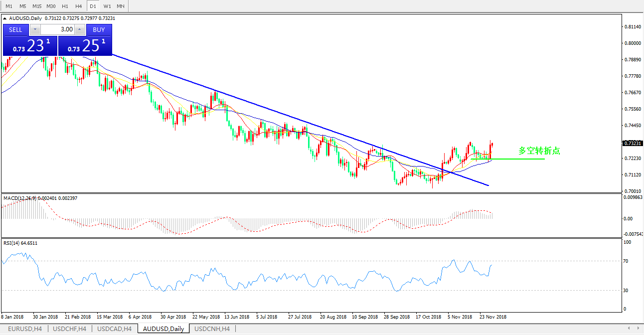Viewport: 644px width, 335px height.
Task: Click the SELL button
Action: pos(16,29)
